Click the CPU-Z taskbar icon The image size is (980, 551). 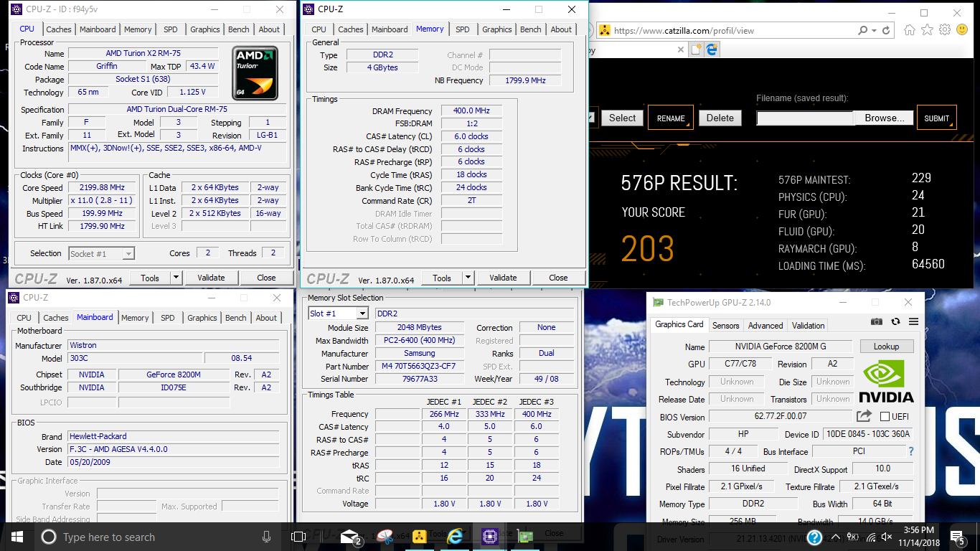click(490, 537)
